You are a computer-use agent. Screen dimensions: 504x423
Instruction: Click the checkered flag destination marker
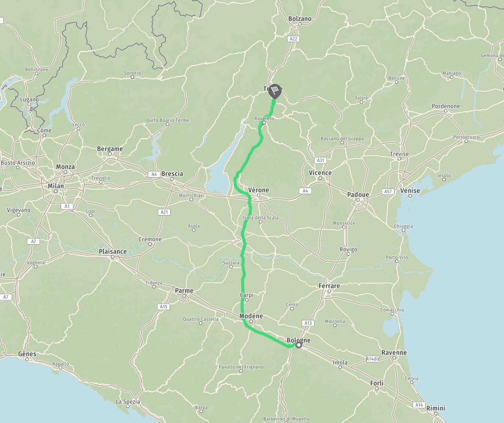[275, 92]
